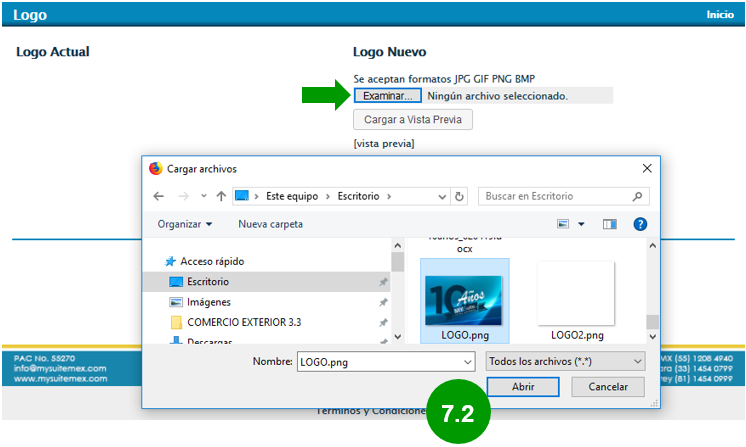Open the address bar history dropdown
746x447 pixels.
(442, 196)
